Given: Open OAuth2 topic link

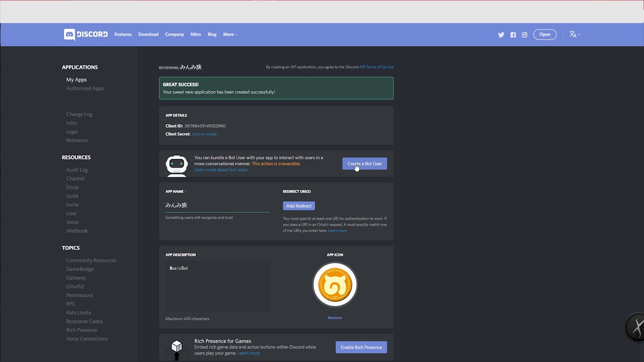Looking at the screenshot, I should 74,287.
